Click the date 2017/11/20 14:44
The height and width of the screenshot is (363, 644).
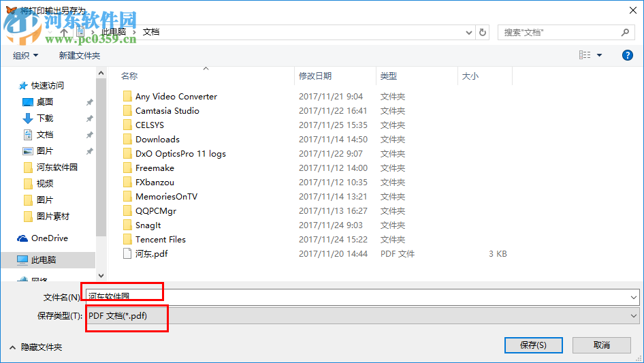point(333,253)
